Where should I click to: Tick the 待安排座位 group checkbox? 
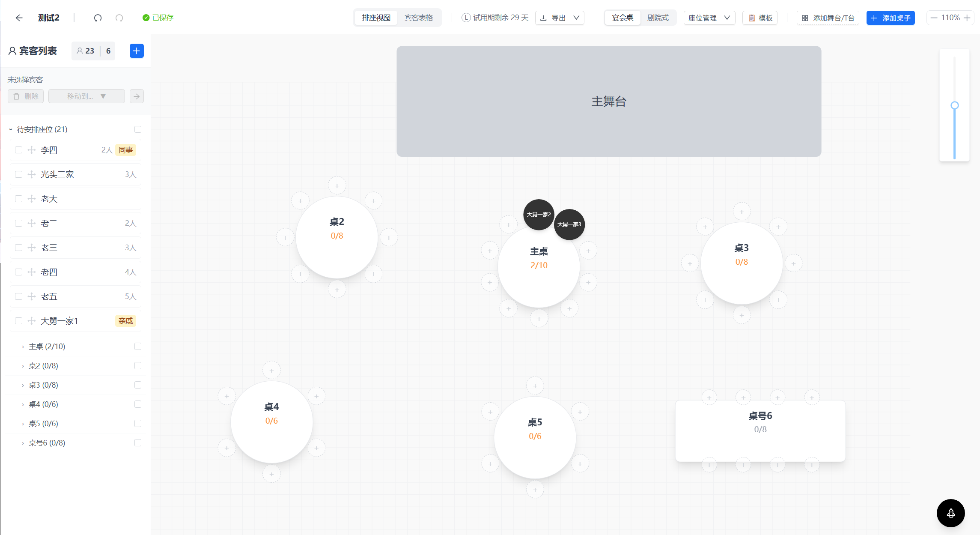pos(138,129)
